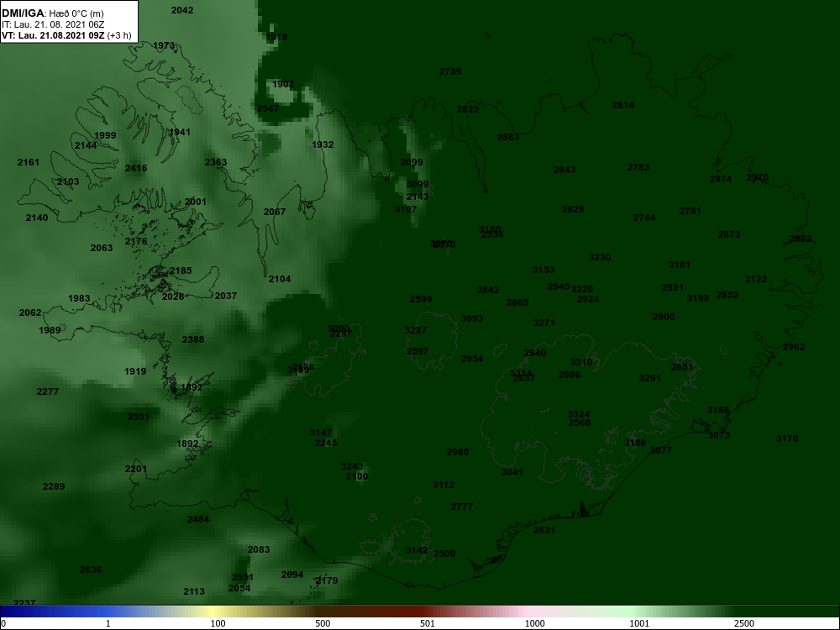Click the map value "2104"
Image resolution: width=840 pixels, height=630 pixels.
click(x=280, y=279)
